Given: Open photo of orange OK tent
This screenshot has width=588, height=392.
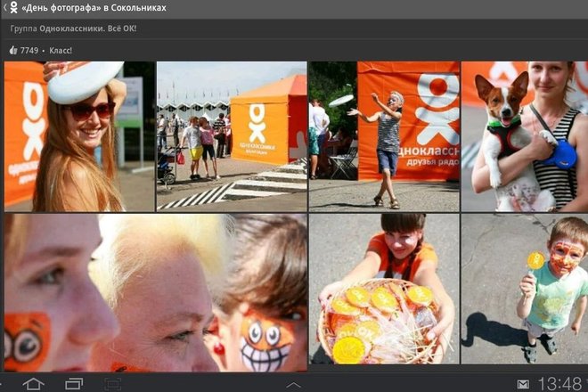Looking at the screenshot, I should point(232,136).
